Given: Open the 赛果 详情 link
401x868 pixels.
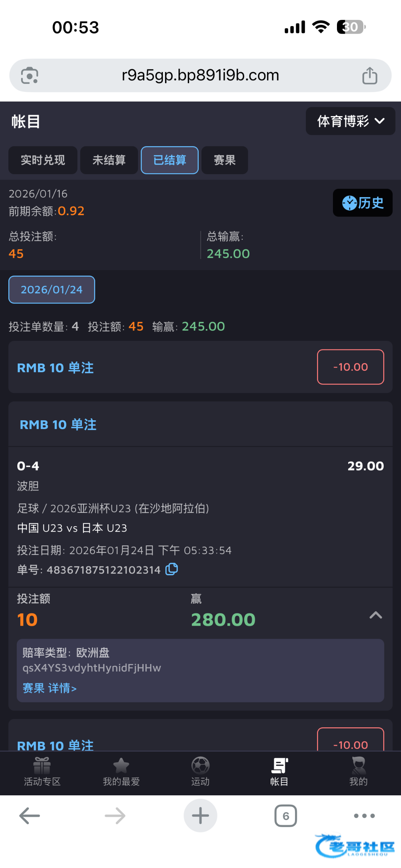Looking at the screenshot, I should [x=50, y=688].
